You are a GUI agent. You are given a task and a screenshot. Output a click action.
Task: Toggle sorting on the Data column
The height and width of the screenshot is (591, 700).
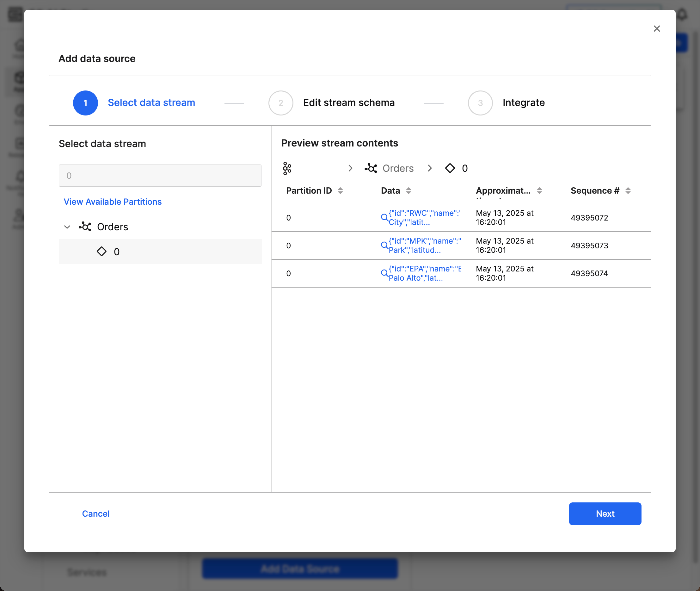[x=409, y=190]
